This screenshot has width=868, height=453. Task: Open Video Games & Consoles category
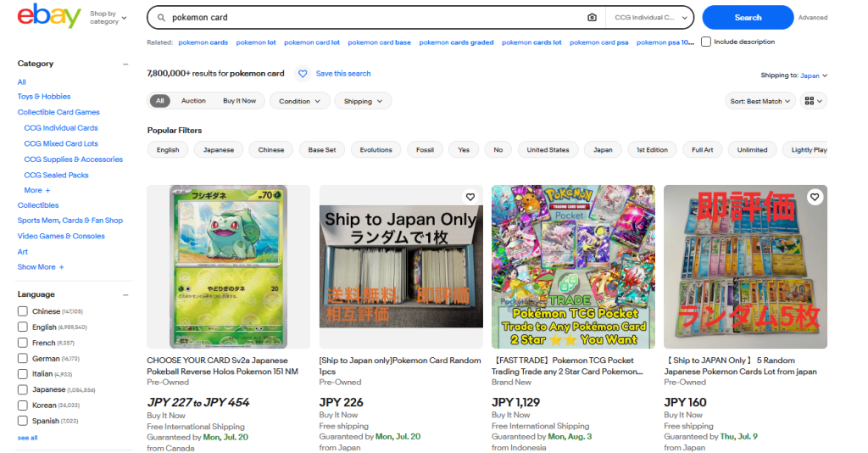(61, 236)
